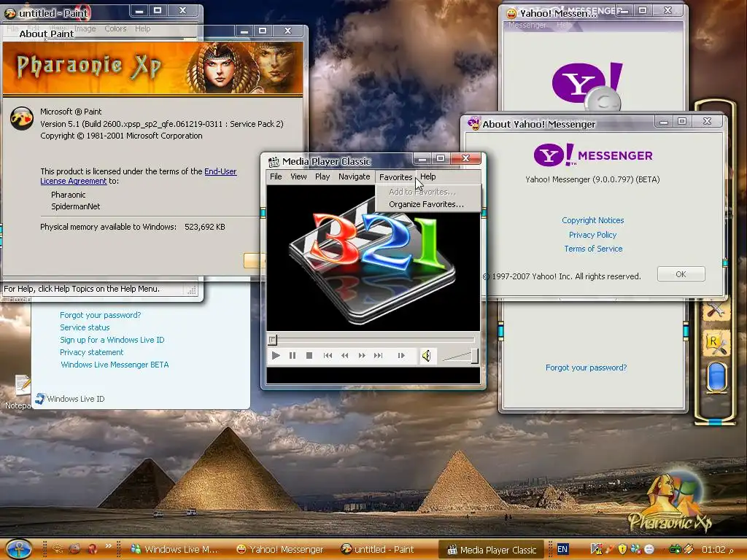Screen dimensions: 747x560
Task: Open the ankh Start button
Action: pos(18,549)
